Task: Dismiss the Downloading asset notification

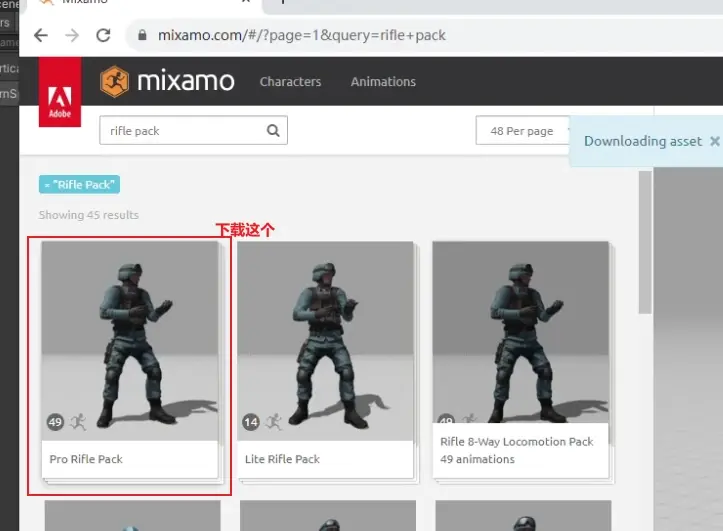Action: pos(714,141)
